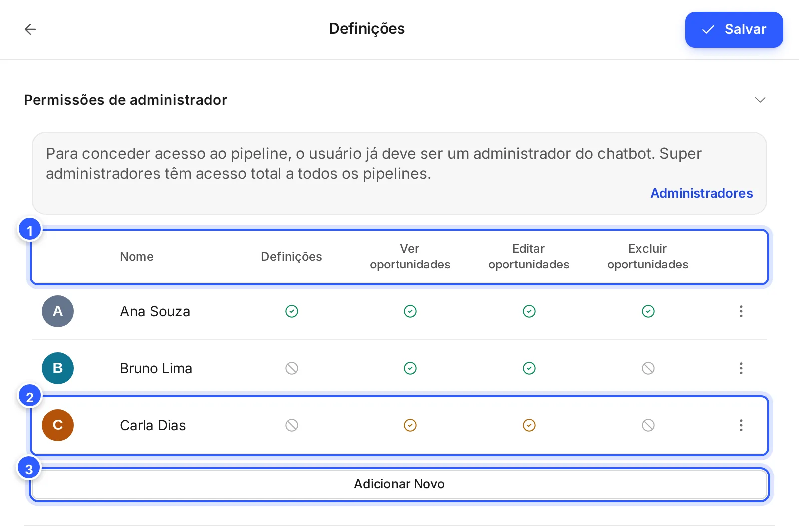Click the Definições column header in the table
Image resolution: width=799 pixels, height=532 pixels.
[x=291, y=257]
